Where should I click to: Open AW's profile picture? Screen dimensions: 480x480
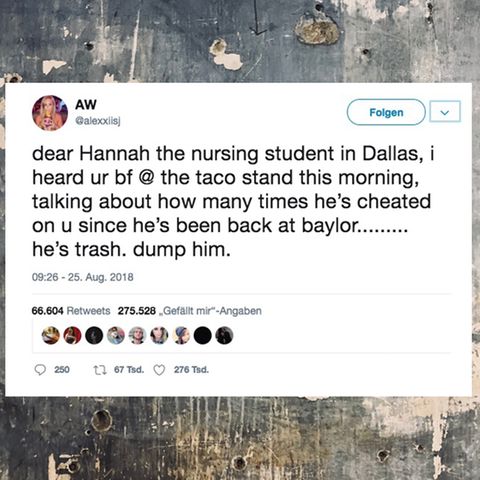(x=50, y=113)
